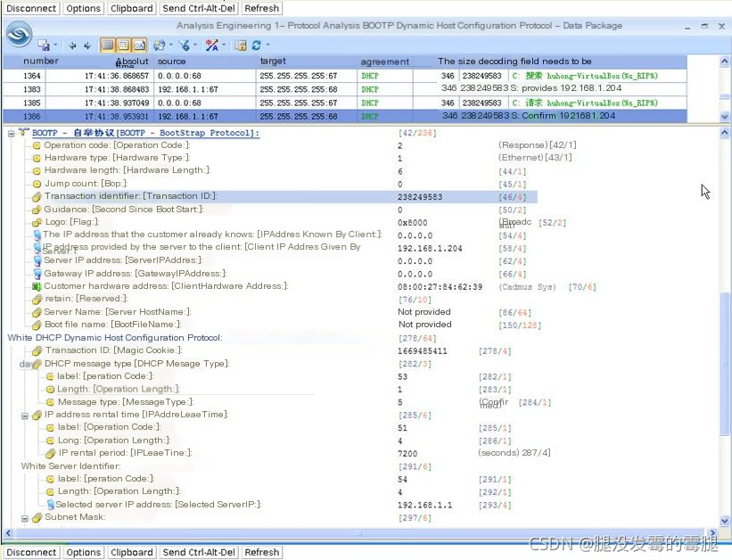The image size is (732, 560).
Task: Open the dropdown arrow right of hex toggle group
Action: [171, 45]
